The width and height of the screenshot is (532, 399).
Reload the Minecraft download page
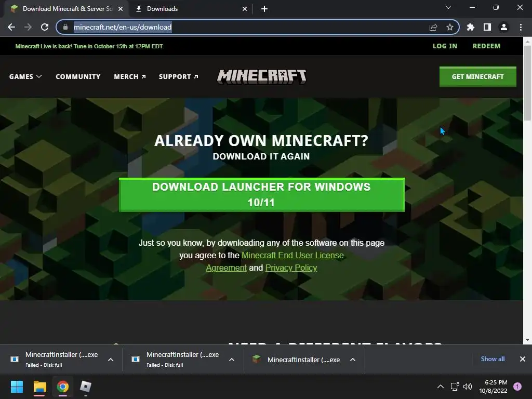(x=45, y=27)
